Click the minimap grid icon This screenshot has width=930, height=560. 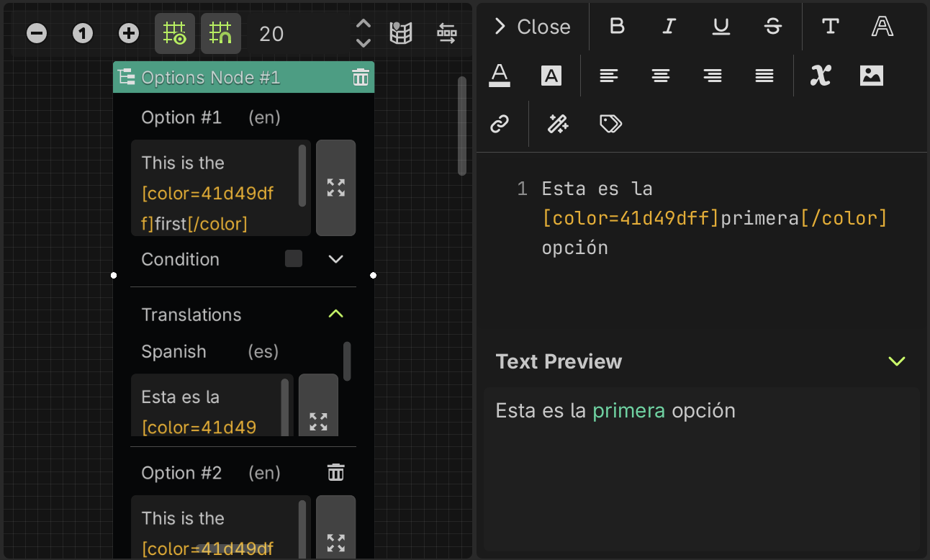tap(401, 33)
